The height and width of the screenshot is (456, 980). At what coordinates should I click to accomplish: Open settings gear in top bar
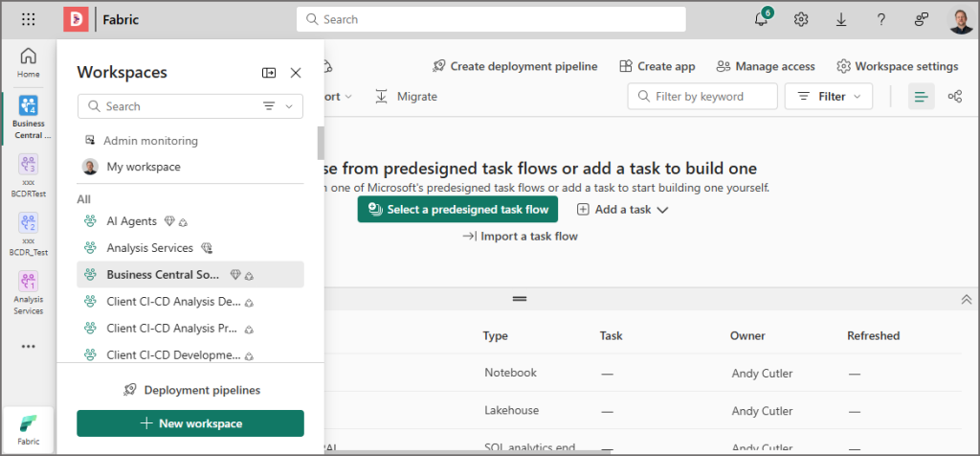[x=801, y=19]
